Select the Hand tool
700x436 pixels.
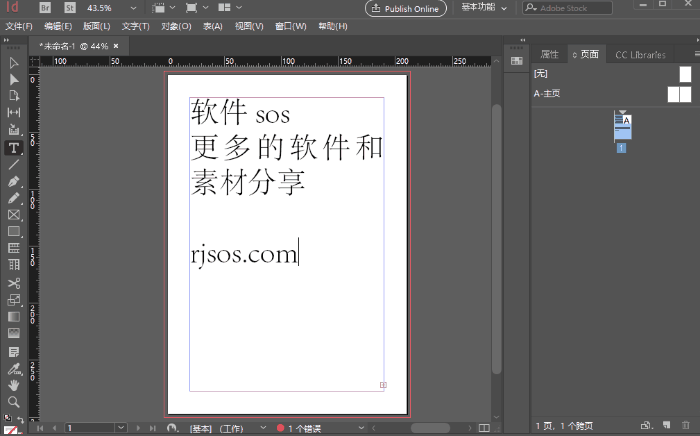coord(14,385)
